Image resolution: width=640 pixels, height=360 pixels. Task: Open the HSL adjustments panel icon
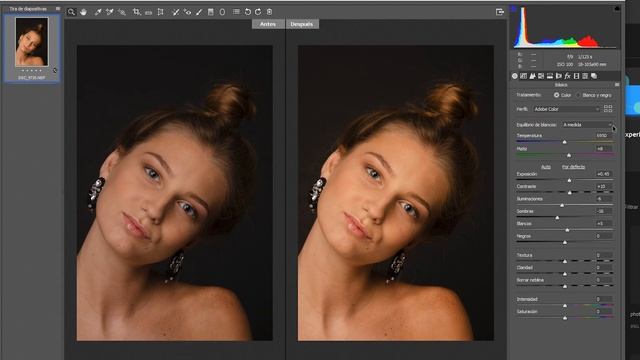(541, 76)
